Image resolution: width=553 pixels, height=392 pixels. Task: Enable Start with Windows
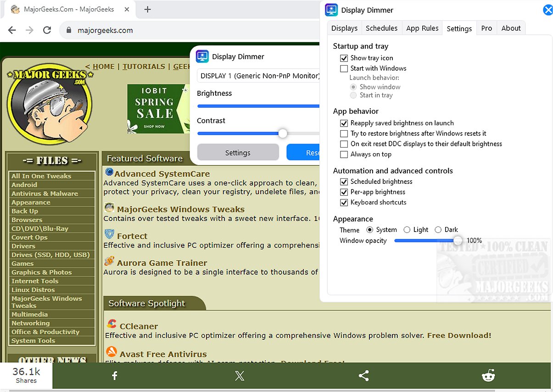[344, 68]
